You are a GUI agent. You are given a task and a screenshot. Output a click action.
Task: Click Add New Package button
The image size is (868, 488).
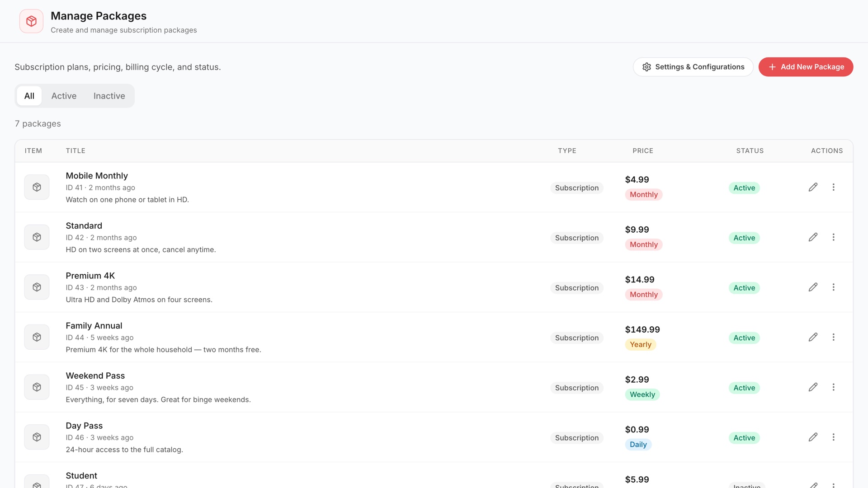click(806, 67)
